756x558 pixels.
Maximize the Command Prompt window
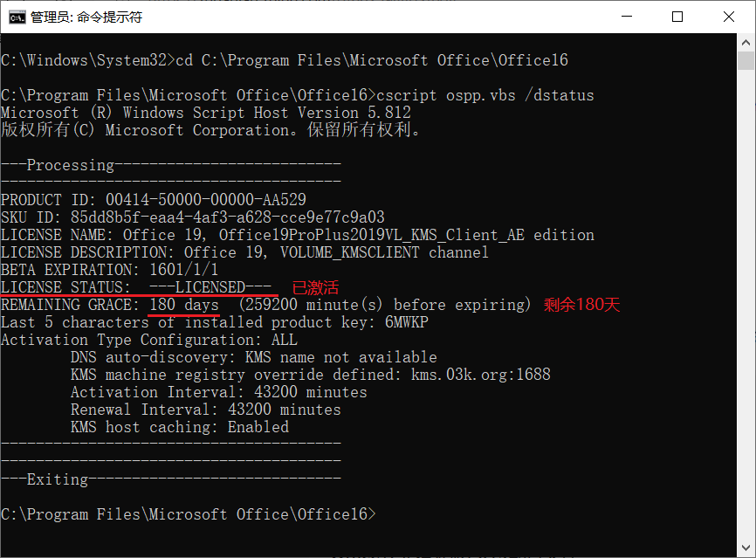point(677,17)
